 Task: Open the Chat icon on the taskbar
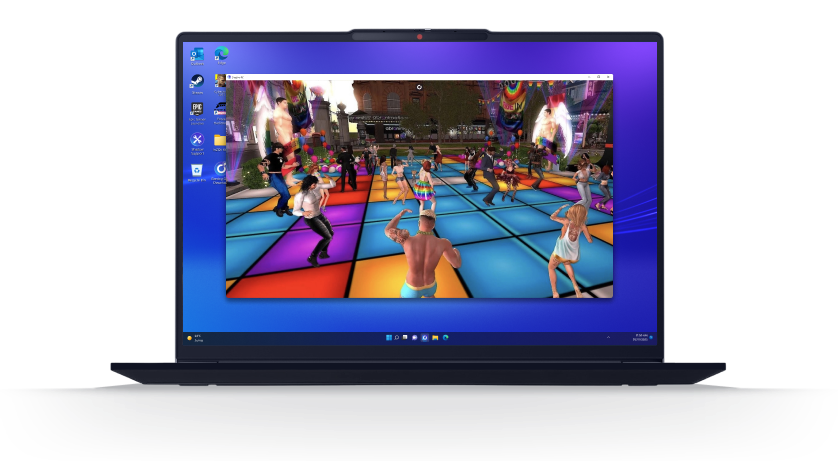tap(415, 338)
